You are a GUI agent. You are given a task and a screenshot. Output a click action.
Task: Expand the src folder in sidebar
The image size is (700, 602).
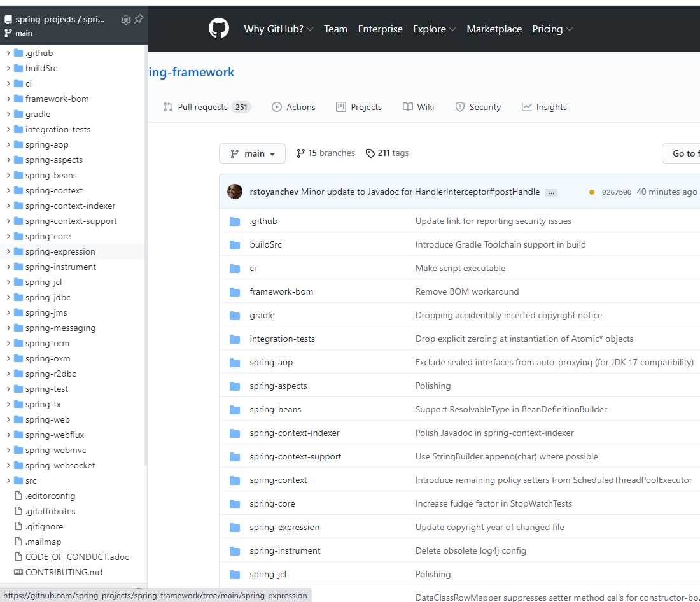click(8, 480)
